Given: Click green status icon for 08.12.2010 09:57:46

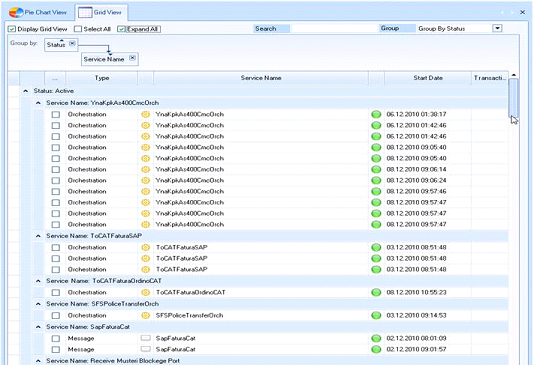Looking at the screenshot, I should [x=376, y=192].
